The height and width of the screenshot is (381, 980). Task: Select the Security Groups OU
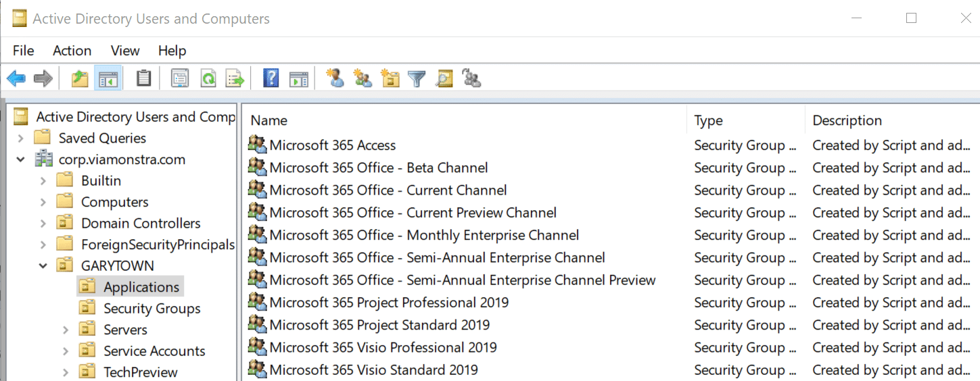pyautogui.click(x=151, y=309)
